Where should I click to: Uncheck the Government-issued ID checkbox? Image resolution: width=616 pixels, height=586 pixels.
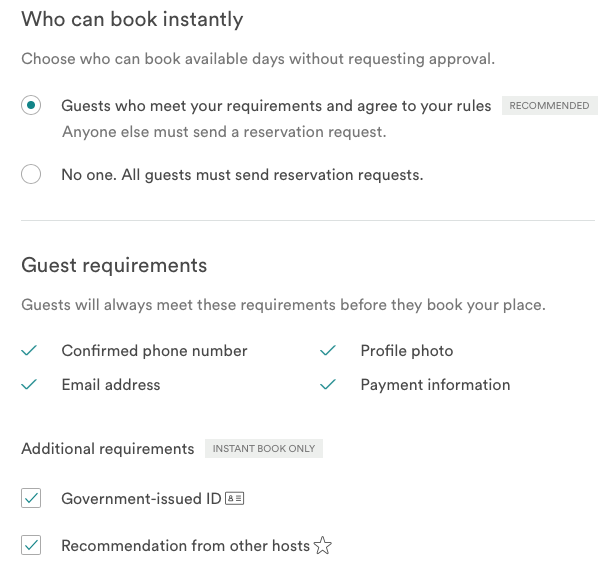coord(31,498)
